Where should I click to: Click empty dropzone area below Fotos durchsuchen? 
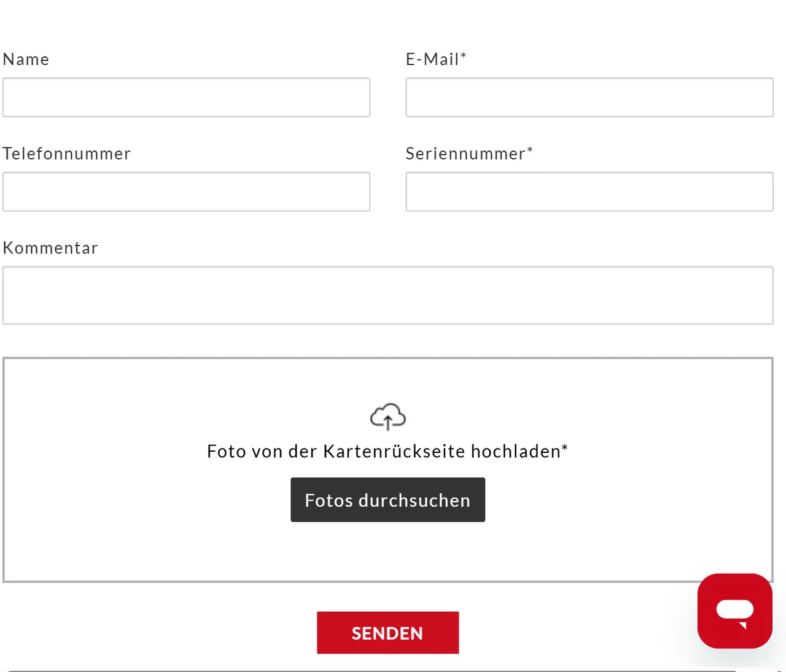click(x=388, y=552)
